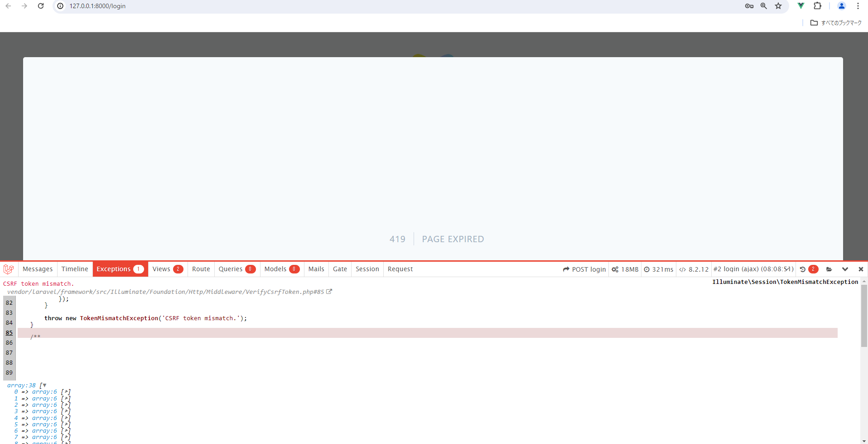Expand stack trace entry 0
This screenshot has width=868, height=444.
pyautogui.click(x=66, y=392)
